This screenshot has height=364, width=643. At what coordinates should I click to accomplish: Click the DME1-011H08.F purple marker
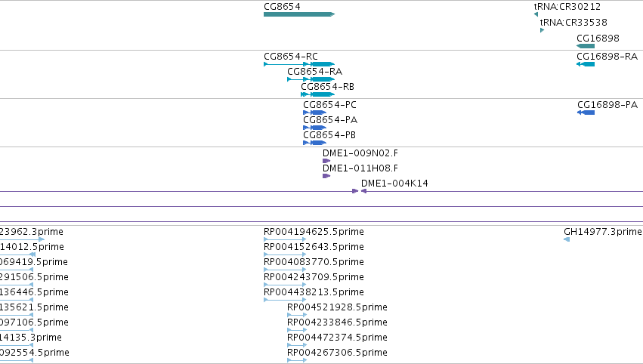pyautogui.click(x=326, y=176)
